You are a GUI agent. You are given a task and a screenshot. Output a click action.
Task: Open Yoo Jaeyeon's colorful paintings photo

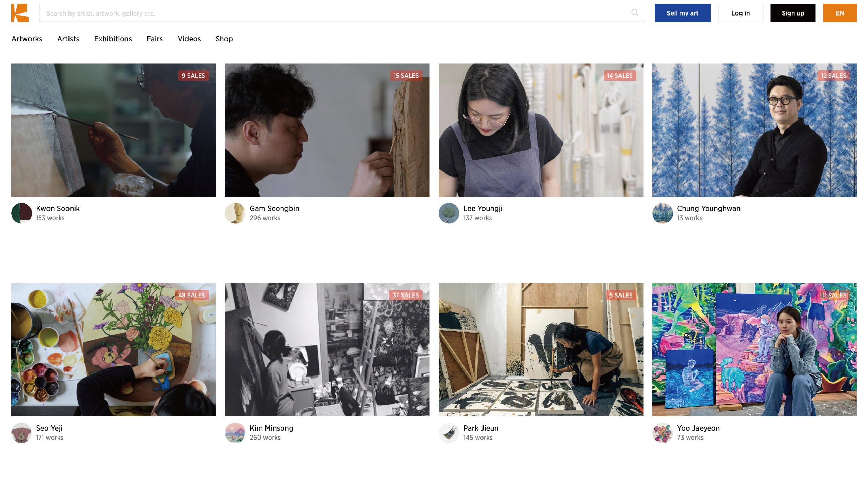pos(754,350)
